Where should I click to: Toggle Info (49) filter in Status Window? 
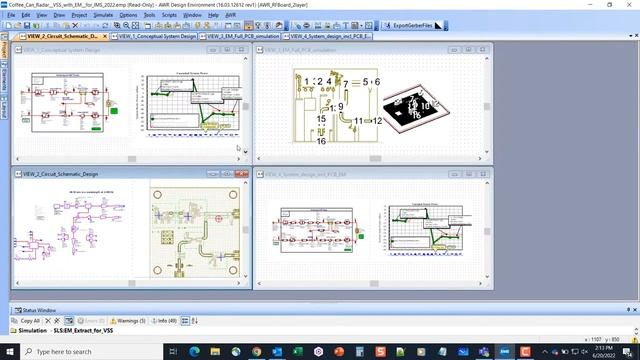[x=164, y=321]
